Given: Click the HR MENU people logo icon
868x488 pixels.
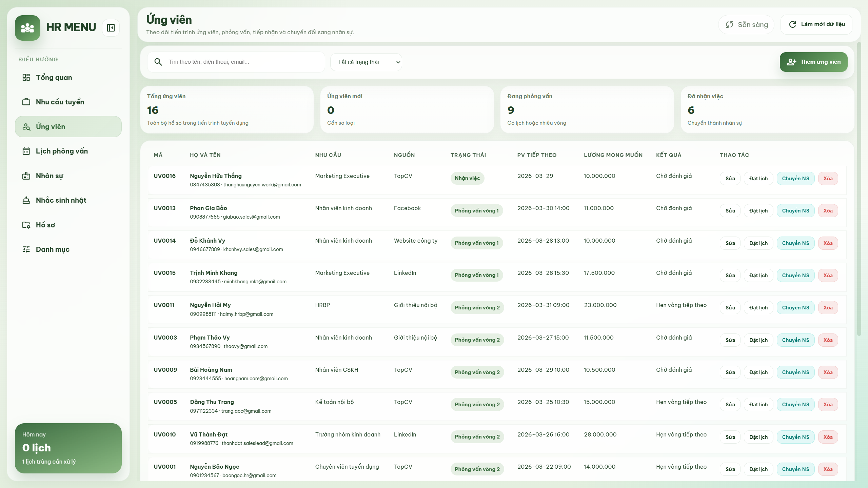Looking at the screenshot, I should pyautogui.click(x=27, y=28).
